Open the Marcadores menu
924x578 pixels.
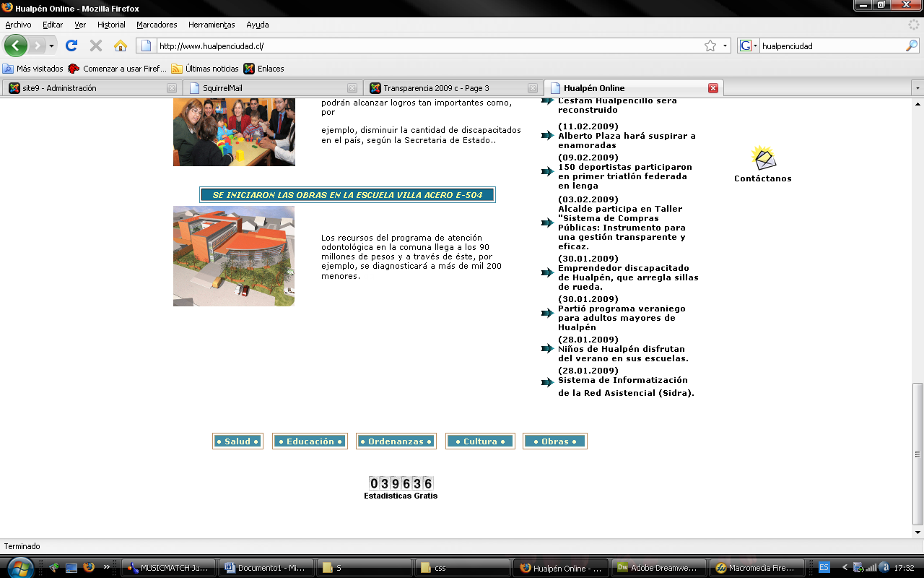157,25
